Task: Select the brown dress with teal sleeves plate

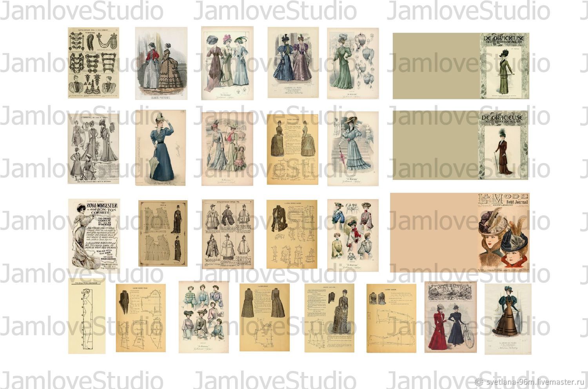Action: click(x=508, y=319)
